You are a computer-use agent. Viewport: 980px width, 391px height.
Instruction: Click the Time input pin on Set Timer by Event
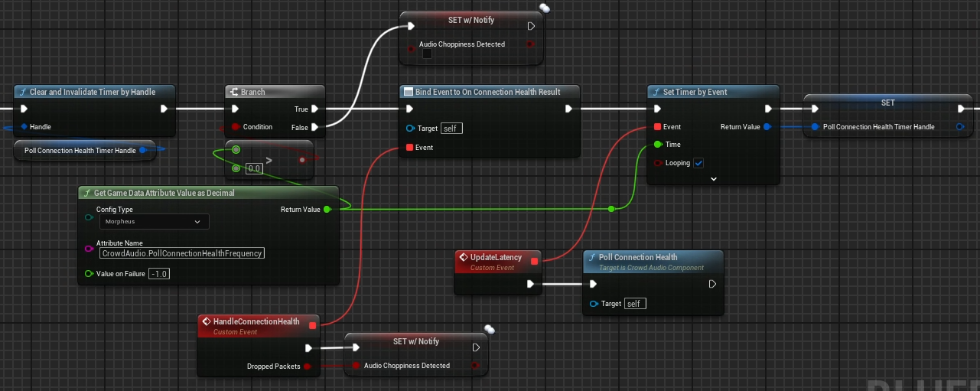coord(657,145)
